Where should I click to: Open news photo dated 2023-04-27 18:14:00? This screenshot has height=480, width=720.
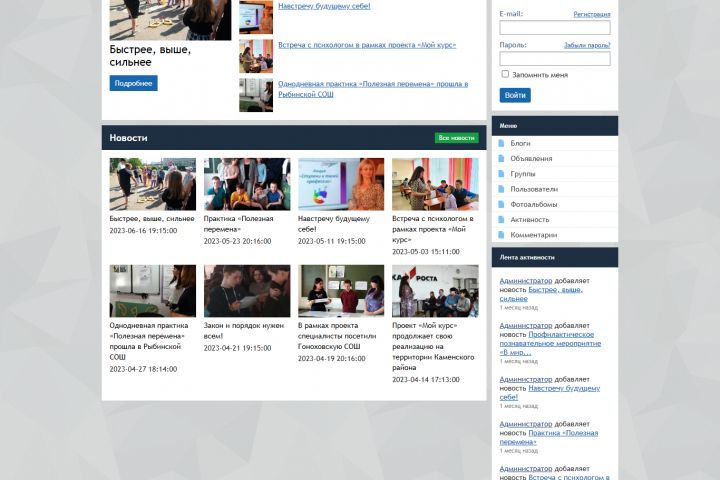[152, 291]
